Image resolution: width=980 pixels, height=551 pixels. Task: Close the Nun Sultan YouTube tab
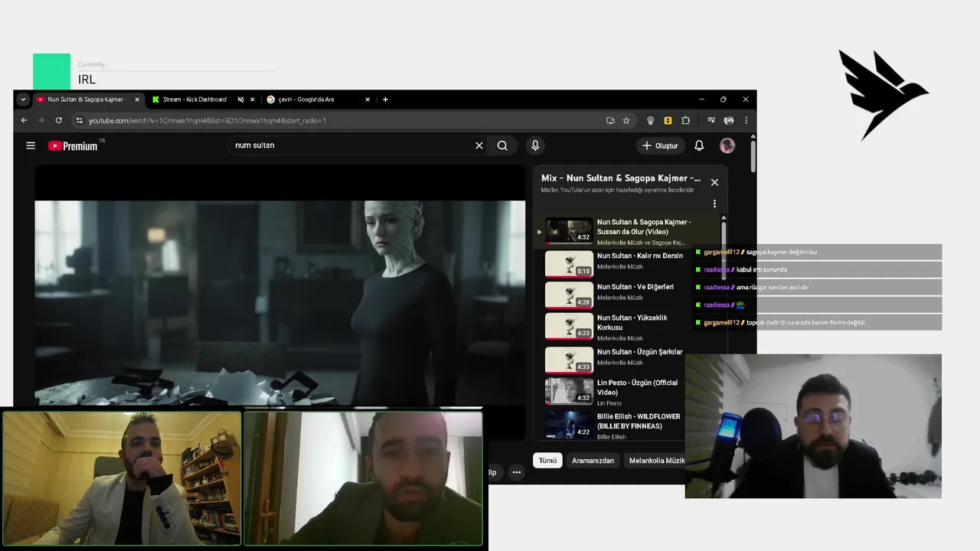click(x=137, y=99)
